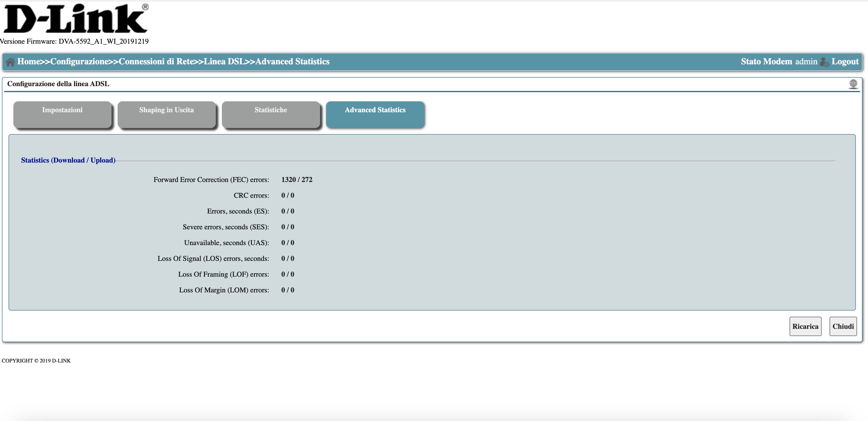Click Advanced Statistics in the breadcrumb

click(292, 61)
